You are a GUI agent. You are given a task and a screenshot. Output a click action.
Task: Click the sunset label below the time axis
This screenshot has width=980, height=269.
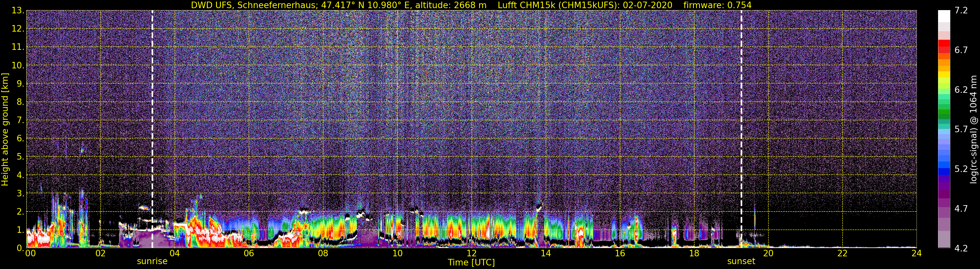click(741, 262)
